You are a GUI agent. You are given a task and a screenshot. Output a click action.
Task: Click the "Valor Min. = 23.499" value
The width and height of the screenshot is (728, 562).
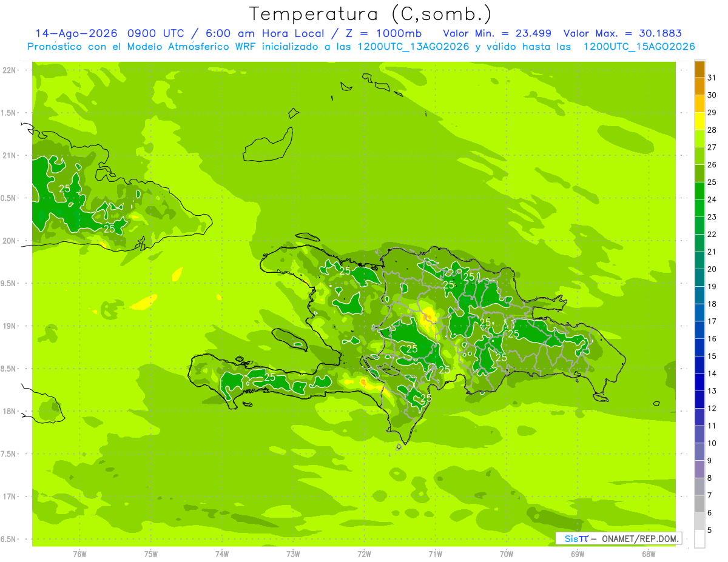(x=497, y=33)
